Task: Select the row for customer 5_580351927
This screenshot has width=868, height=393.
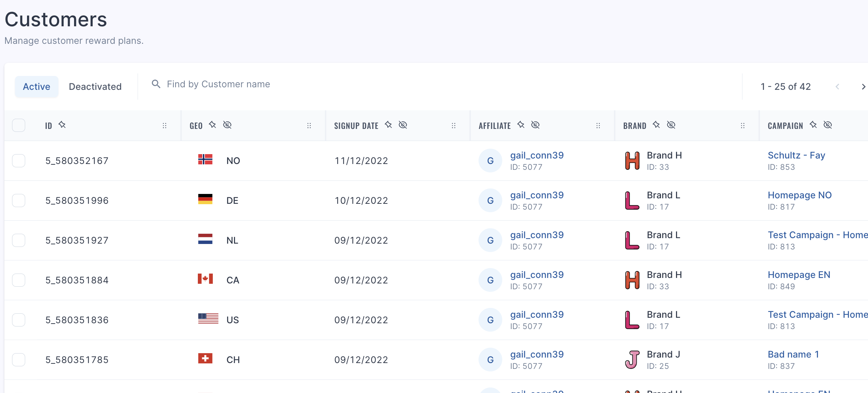Action: point(19,240)
